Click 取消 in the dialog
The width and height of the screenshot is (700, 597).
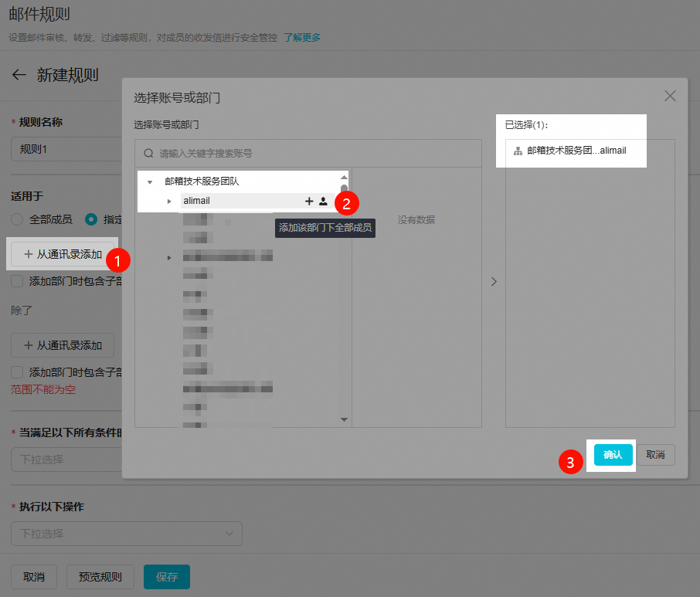[657, 455]
